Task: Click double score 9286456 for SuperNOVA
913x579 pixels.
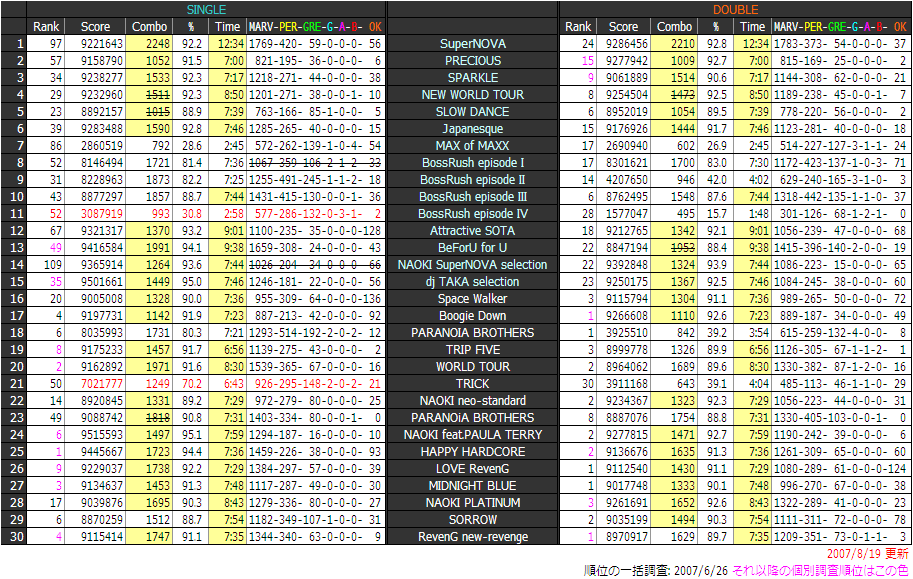Action: tap(627, 44)
